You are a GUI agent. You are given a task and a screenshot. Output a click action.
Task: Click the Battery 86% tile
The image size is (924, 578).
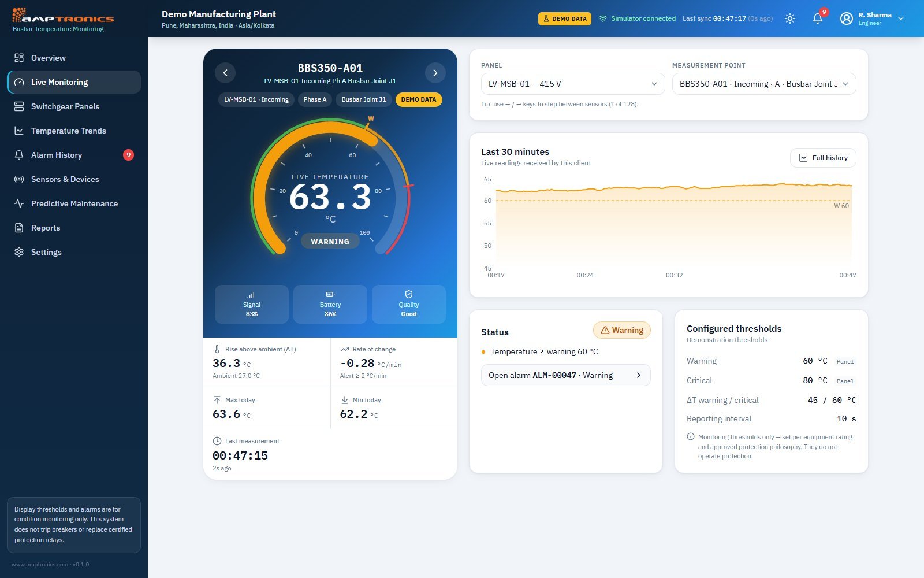point(330,304)
